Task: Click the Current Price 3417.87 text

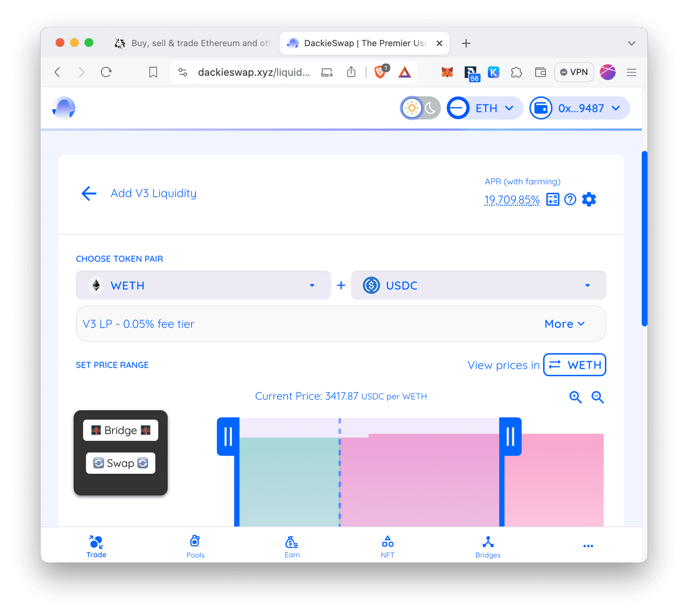Action: [x=341, y=396]
